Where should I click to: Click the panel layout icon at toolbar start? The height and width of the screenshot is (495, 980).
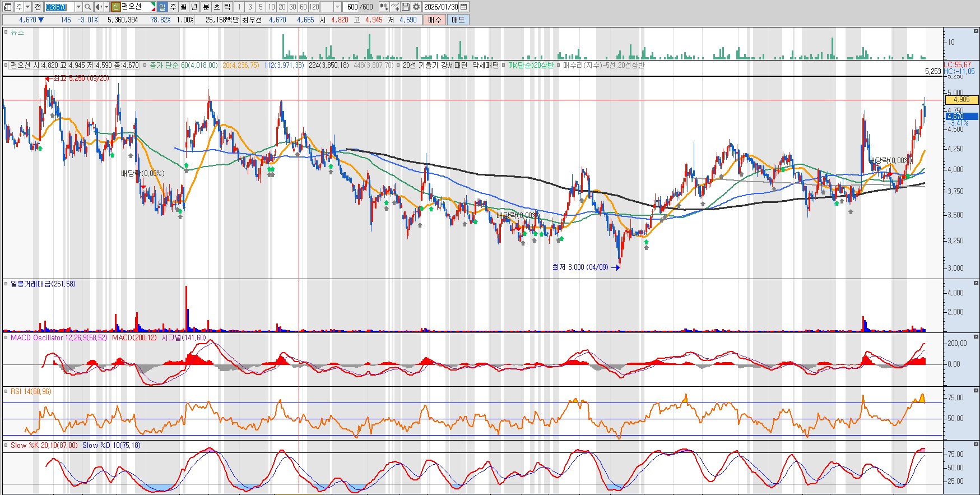click(x=8, y=7)
